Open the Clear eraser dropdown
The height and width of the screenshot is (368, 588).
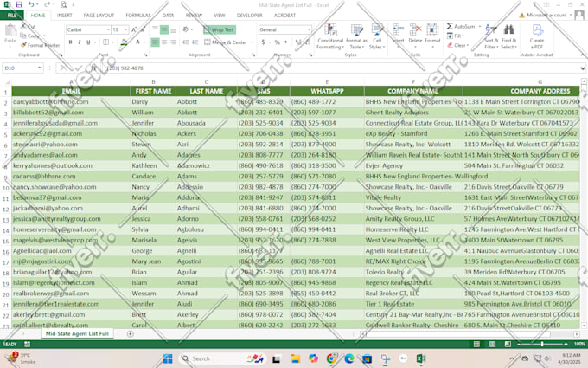457,45
